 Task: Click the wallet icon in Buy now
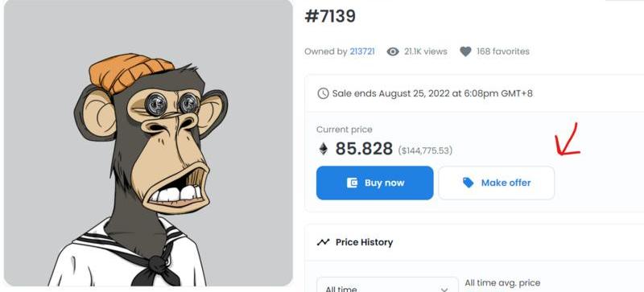pos(352,183)
